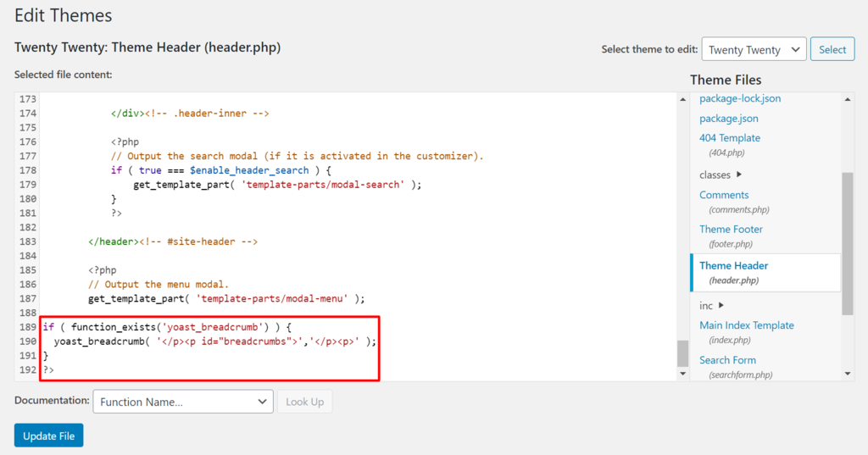Image resolution: width=868 pixels, height=455 pixels.
Task: Click the Theme Files list scrollbar thumb
Action: pyautogui.click(x=848, y=241)
